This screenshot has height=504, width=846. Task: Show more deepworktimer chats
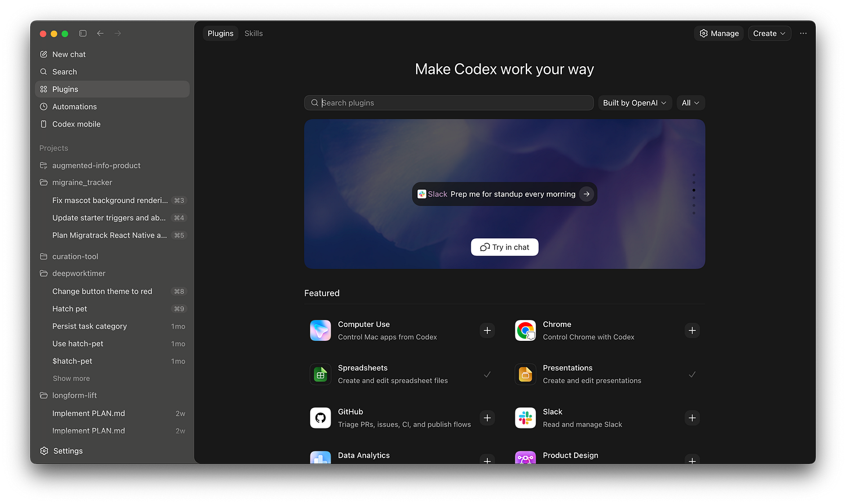(x=71, y=379)
